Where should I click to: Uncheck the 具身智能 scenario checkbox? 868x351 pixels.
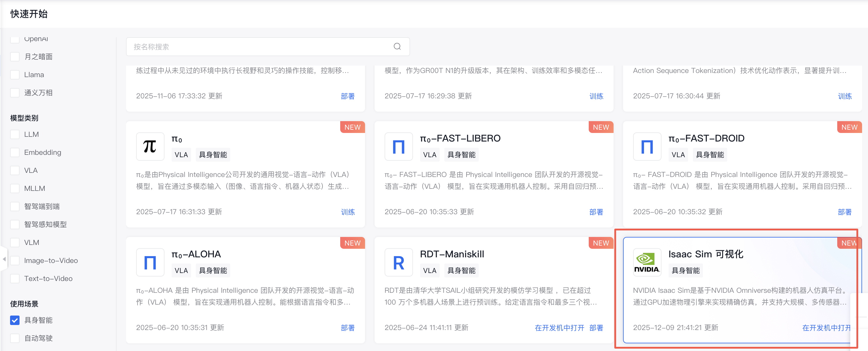click(15, 320)
